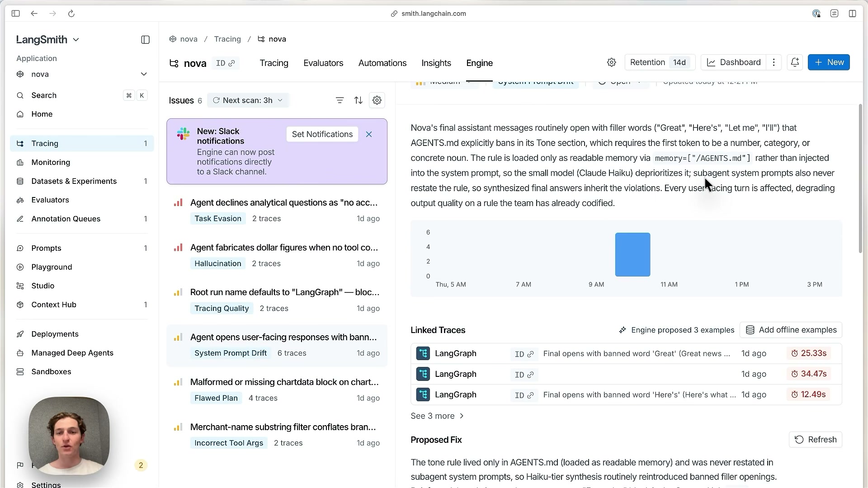
Task: Open the issues settings gear
Action: (377, 100)
